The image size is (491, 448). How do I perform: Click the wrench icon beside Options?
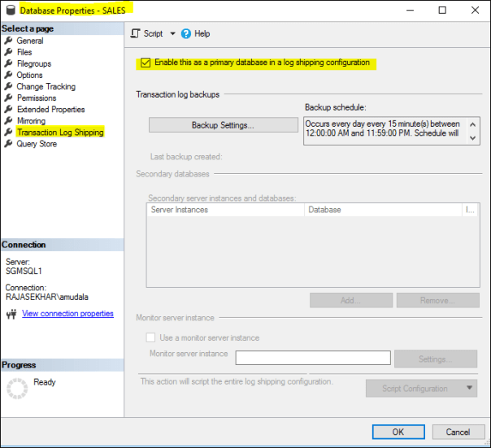[8, 75]
